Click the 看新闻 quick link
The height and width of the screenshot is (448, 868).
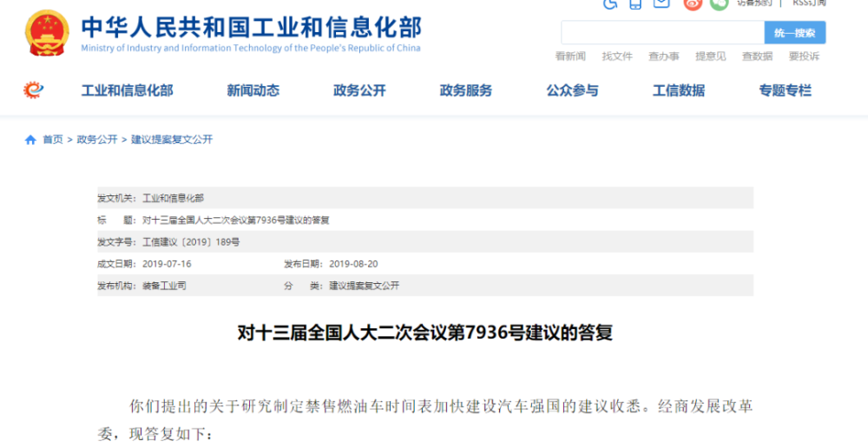point(570,56)
